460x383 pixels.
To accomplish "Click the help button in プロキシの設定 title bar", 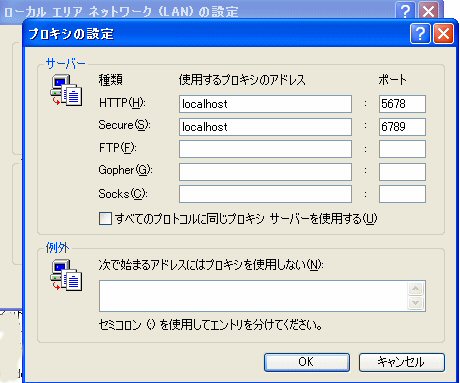I will pos(420,33).
